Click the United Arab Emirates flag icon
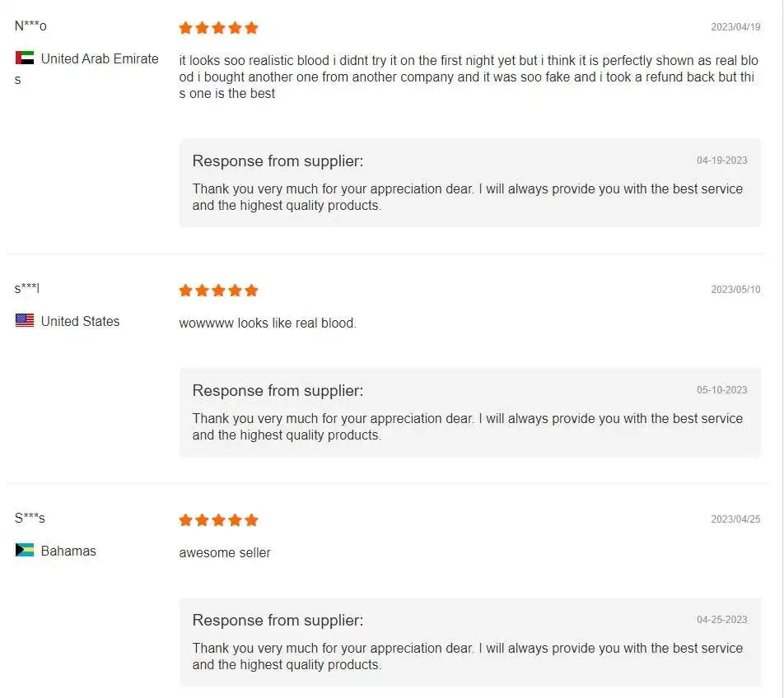The width and height of the screenshot is (784, 698). tap(25, 58)
